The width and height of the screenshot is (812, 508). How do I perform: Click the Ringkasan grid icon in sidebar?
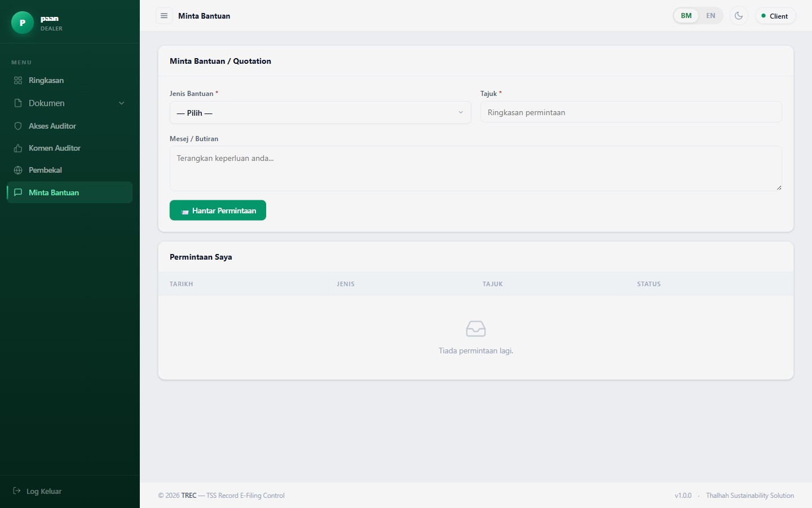(18, 80)
